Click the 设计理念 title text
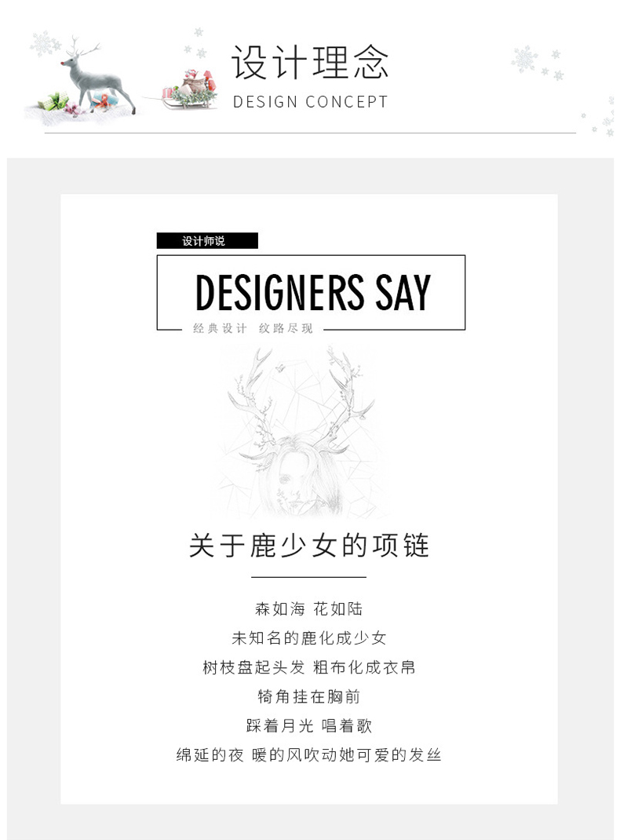This screenshot has height=840, width=620. [x=309, y=64]
